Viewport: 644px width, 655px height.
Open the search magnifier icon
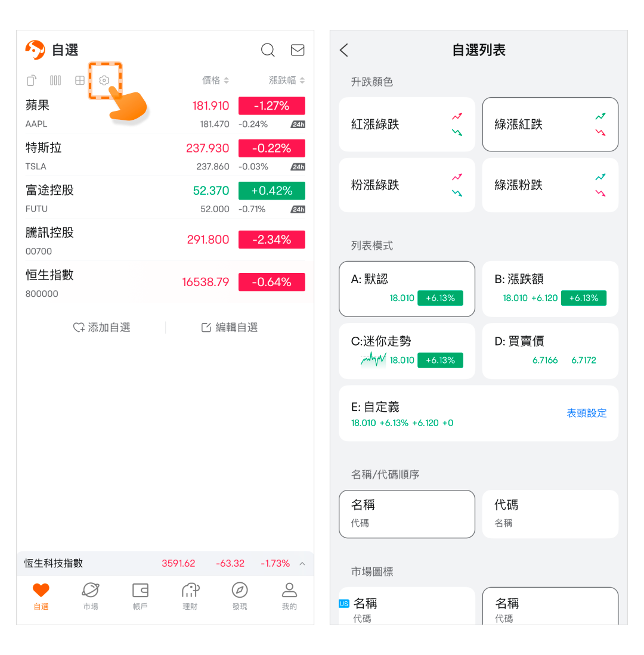pyautogui.click(x=268, y=50)
